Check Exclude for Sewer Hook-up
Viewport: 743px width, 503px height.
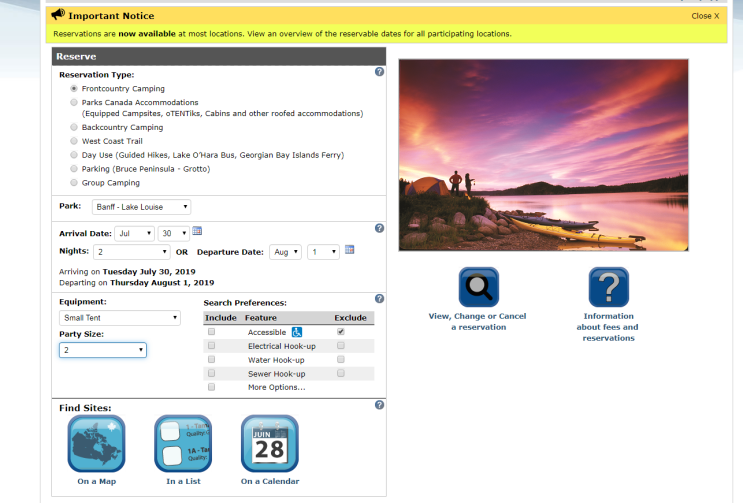tap(341, 373)
